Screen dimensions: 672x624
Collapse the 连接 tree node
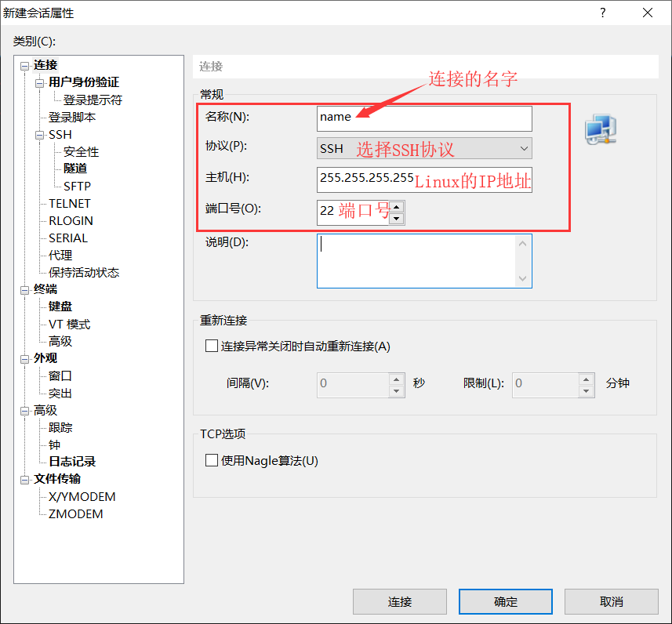(25, 66)
